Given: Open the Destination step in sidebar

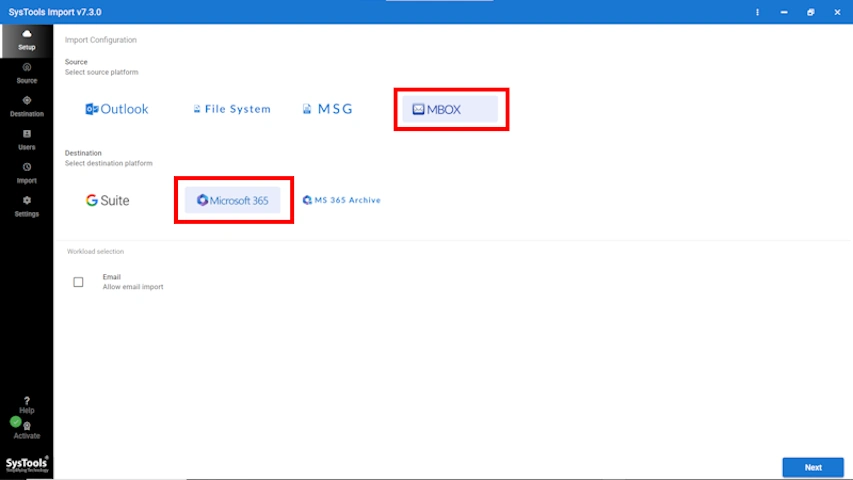Looking at the screenshot, I should [x=27, y=107].
